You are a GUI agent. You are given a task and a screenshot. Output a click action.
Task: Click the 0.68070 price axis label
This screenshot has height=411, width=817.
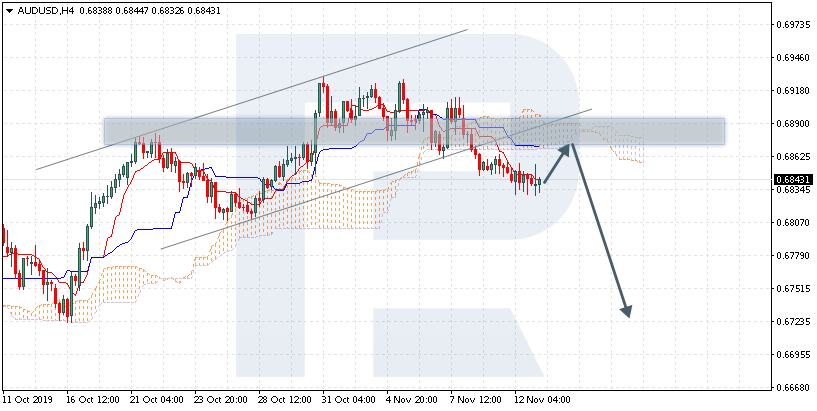click(x=793, y=222)
